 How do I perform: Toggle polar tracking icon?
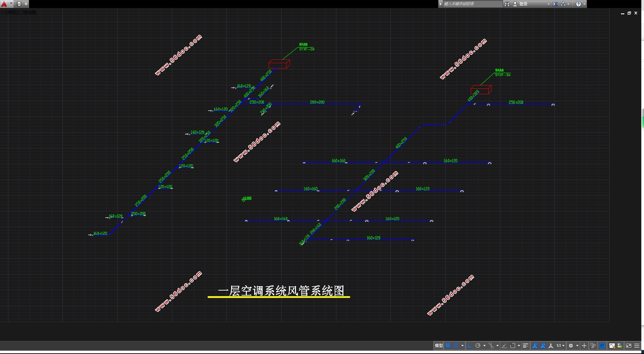(478, 346)
